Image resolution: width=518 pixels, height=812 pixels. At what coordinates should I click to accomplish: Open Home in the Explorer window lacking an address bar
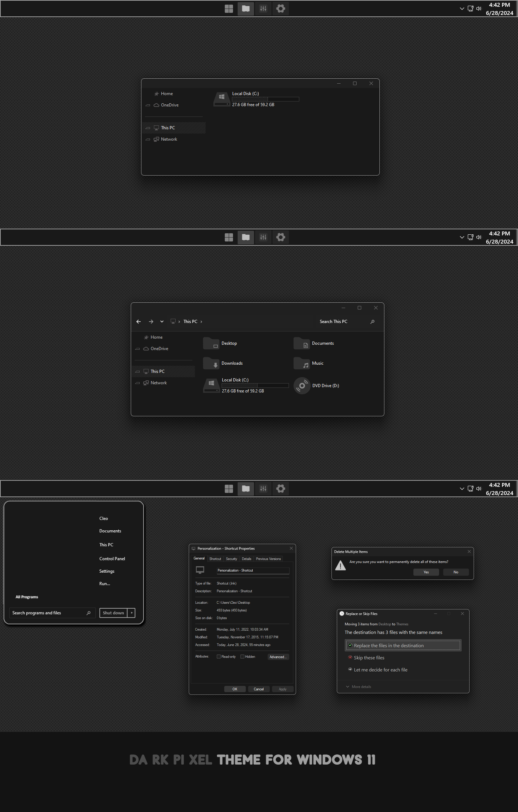click(x=167, y=94)
